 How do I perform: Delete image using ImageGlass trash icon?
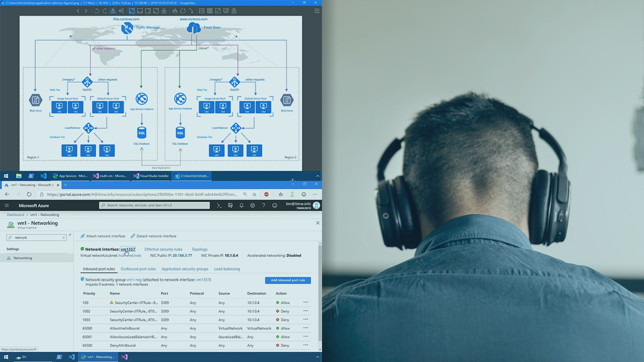(x=234, y=11)
